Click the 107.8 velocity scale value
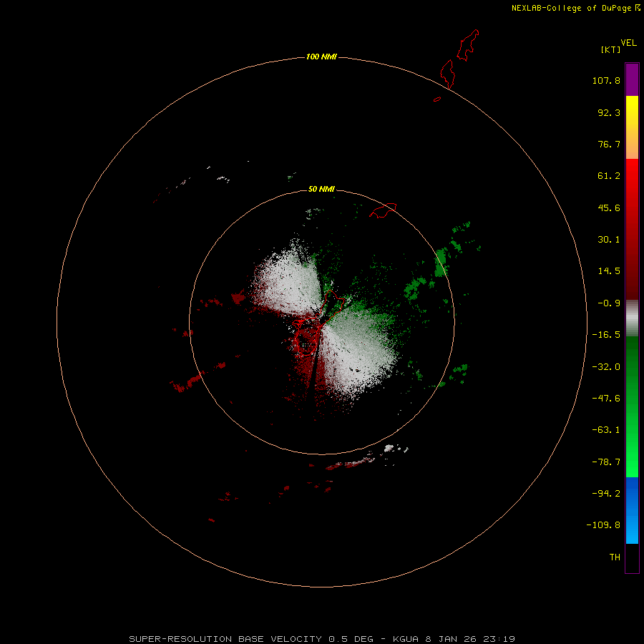644x644 pixels. [x=606, y=80]
